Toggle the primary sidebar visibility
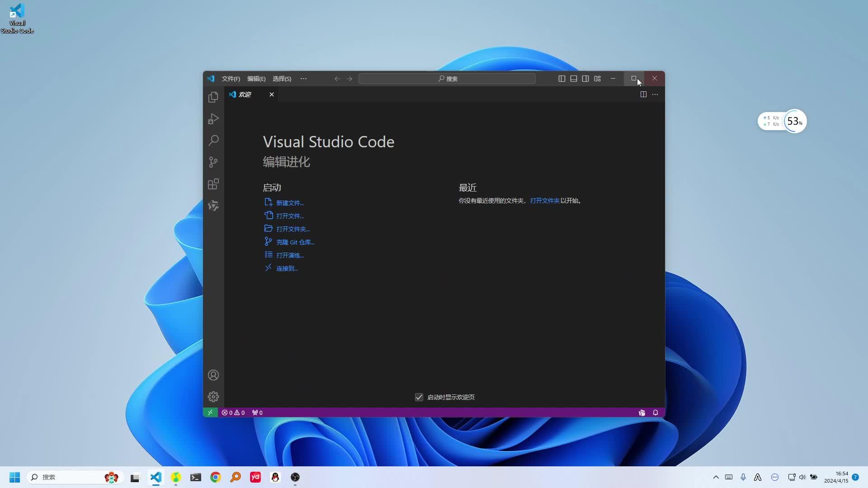The height and width of the screenshot is (488, 868). pos(561,78)
